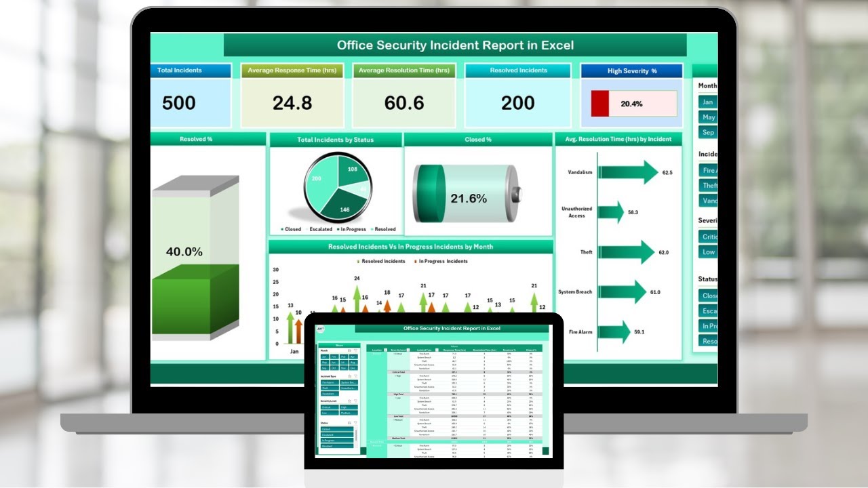Click the Vandalism arrow showing 62.5
Screen dimensions: 868x488
pos(629,172)
